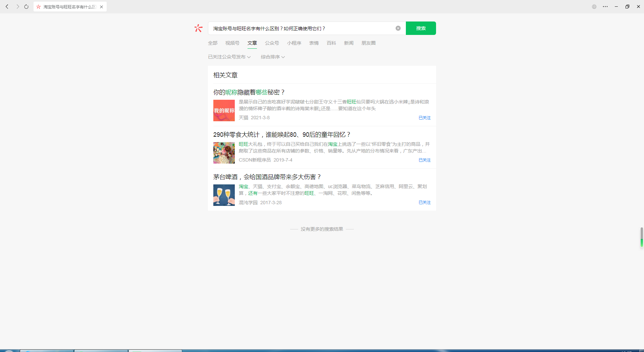Click the 天猫 2021-3-8 source text
Viewport: 644px width, 352px height.
(254, 118)
